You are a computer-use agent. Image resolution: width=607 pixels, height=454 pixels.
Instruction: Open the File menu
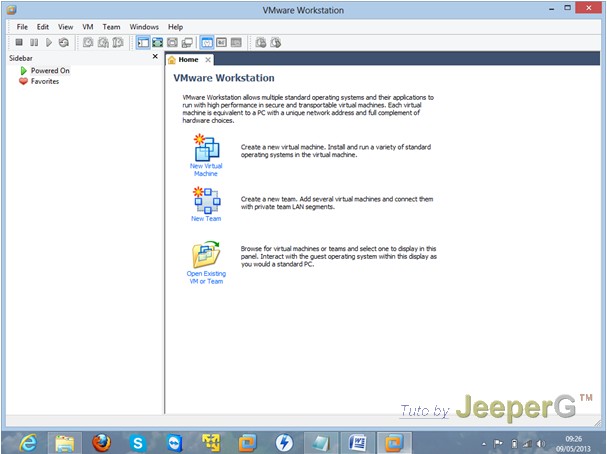coord(22,27)
